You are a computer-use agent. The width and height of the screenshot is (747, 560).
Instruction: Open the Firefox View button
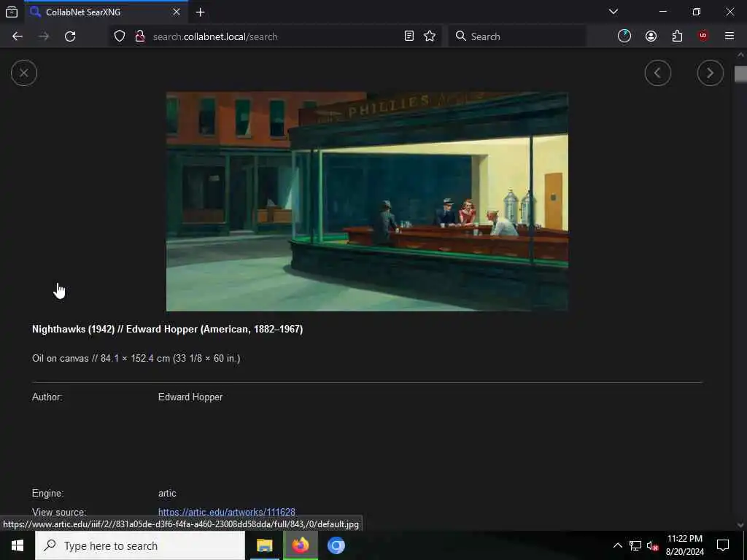[x=12, y=12]
